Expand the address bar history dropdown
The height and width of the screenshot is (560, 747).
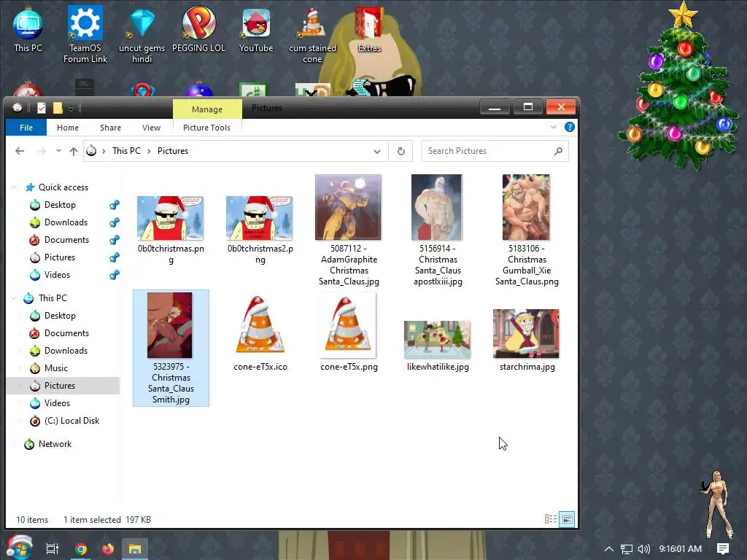click(377, 152)
